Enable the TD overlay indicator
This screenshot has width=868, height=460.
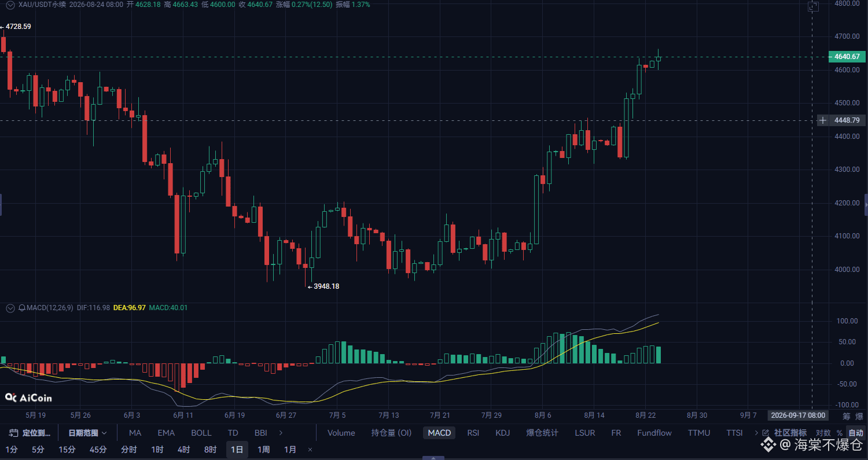[233, 433]
